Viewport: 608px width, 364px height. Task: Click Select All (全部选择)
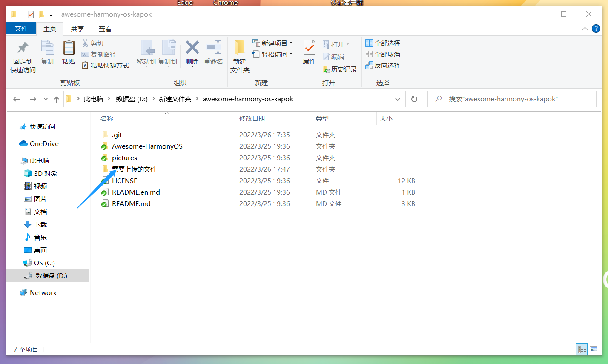click(383, 43)
